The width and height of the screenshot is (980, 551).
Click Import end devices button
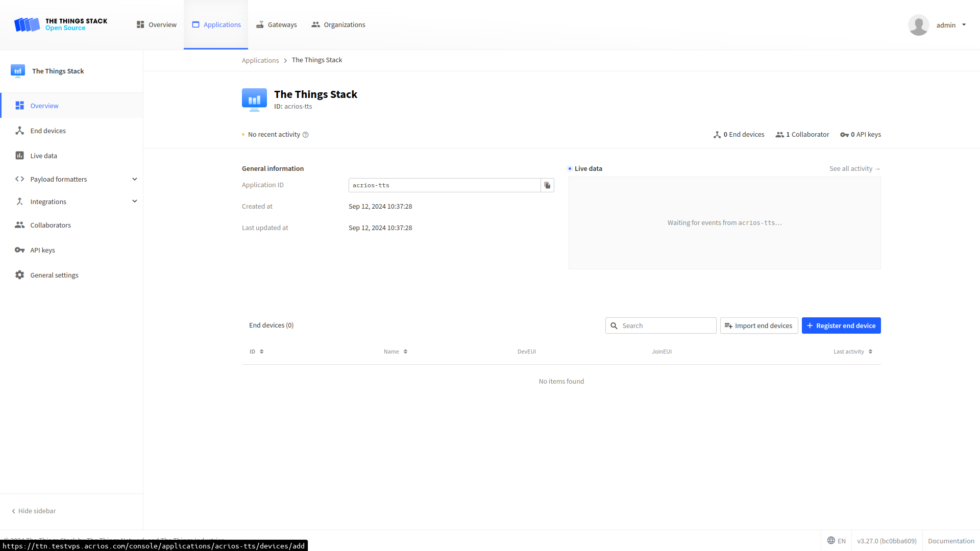point(759,325)
